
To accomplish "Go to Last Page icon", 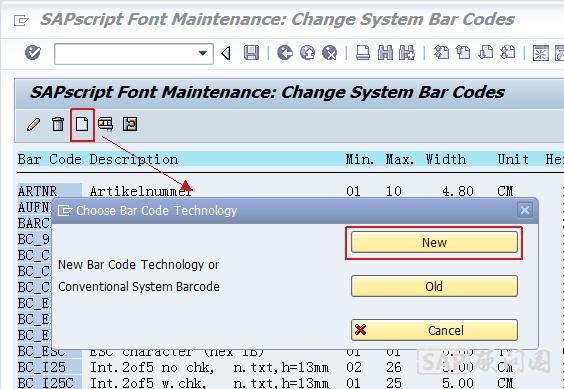I will pos(508,53).
